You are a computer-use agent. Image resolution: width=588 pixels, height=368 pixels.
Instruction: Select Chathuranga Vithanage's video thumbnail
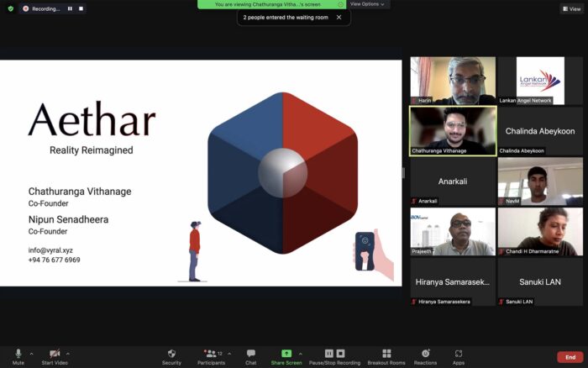[x=452, y=130]
